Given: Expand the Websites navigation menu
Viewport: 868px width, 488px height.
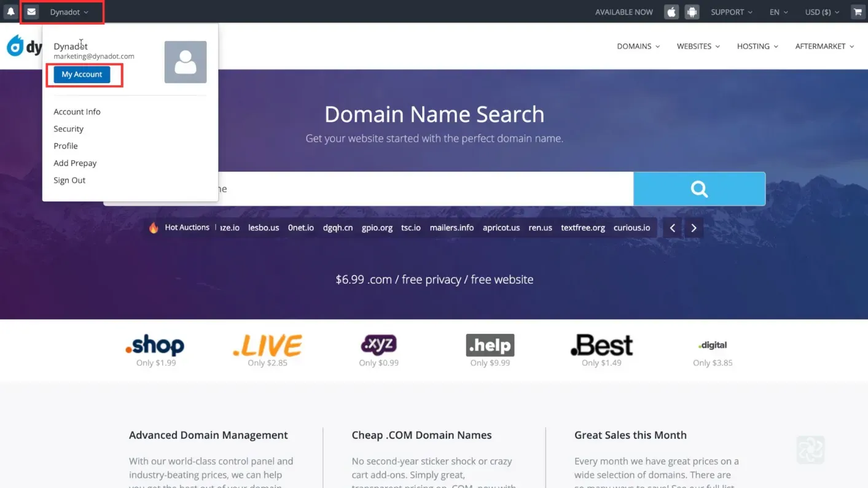Looking at the screenshot, I should [x=698, y=46].
